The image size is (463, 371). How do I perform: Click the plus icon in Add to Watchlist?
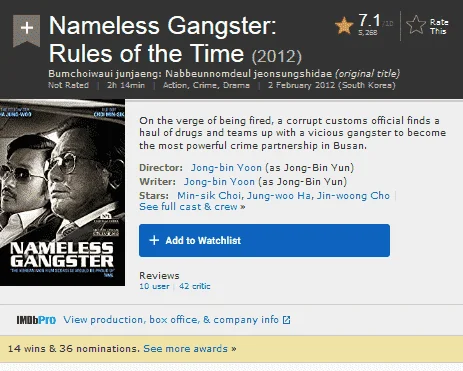click(x=154, y=240)
